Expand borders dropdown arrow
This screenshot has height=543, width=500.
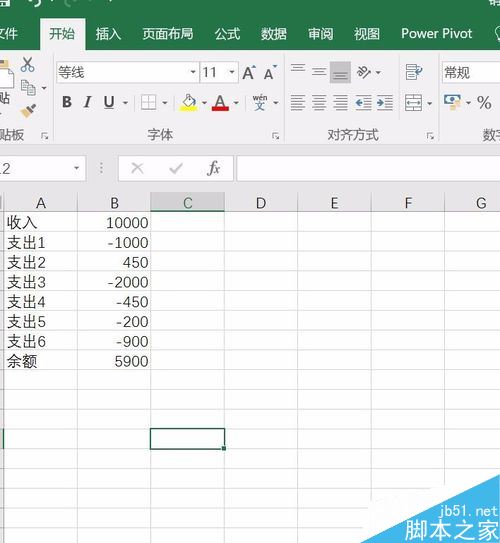[x=165, y=103]
